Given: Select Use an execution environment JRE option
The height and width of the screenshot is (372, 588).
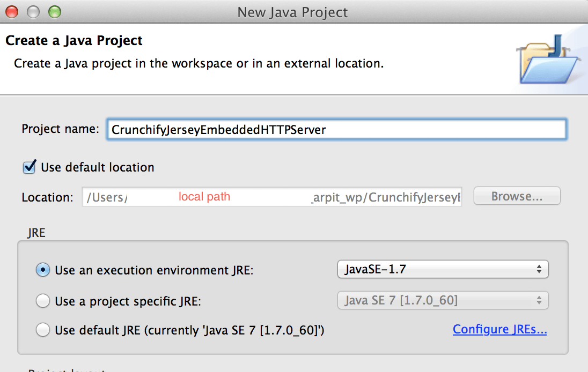Looking at the screenshot, I should coord(42,270).
